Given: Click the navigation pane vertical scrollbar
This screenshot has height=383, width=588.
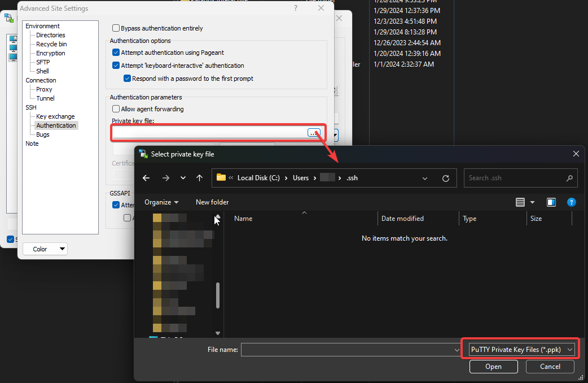Looking at the screenshot, I should [x=218, y=294].
